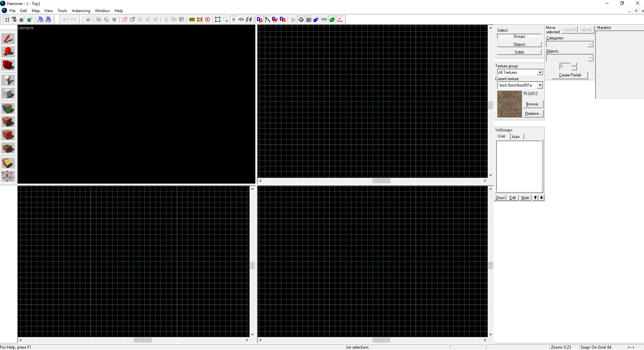Toggle the 2D grid display
Screen dimensions: 644x350
[6, 20]
